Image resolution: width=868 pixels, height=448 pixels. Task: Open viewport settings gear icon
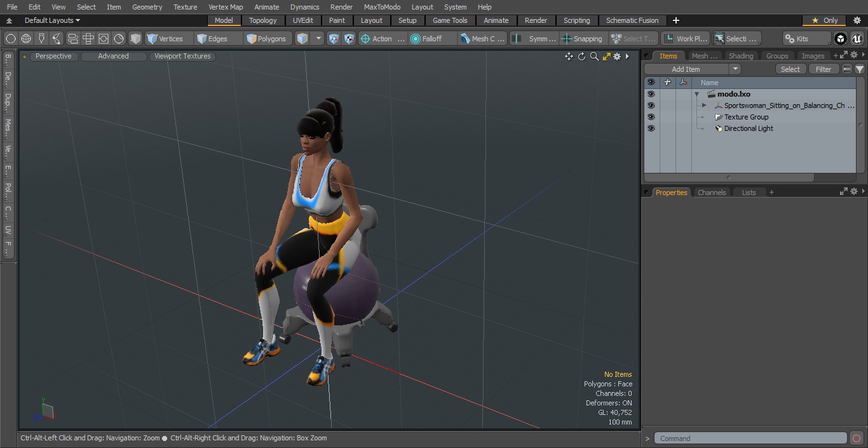pos(617,57)
